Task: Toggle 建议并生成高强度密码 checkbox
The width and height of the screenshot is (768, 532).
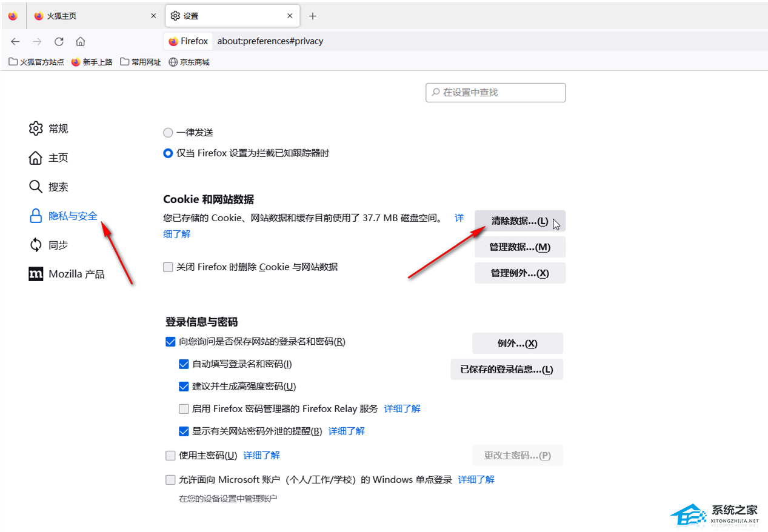Action: coord(184,387)
